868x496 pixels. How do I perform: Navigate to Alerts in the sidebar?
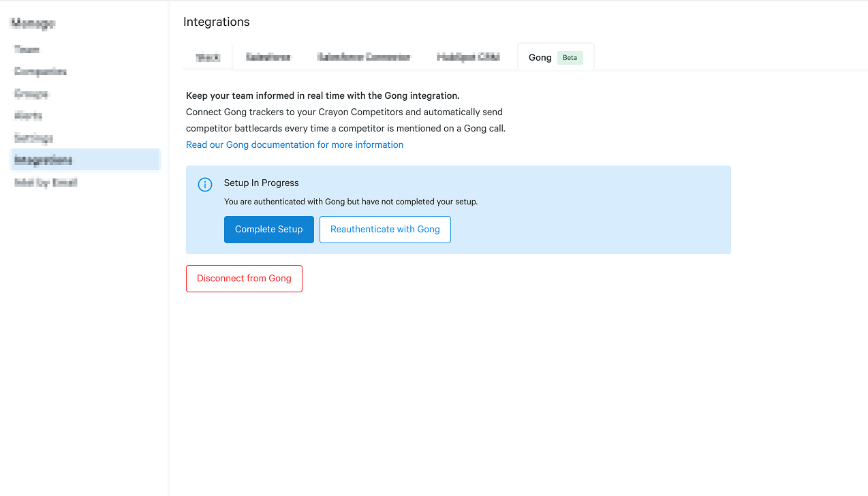[x=28, y=116]
